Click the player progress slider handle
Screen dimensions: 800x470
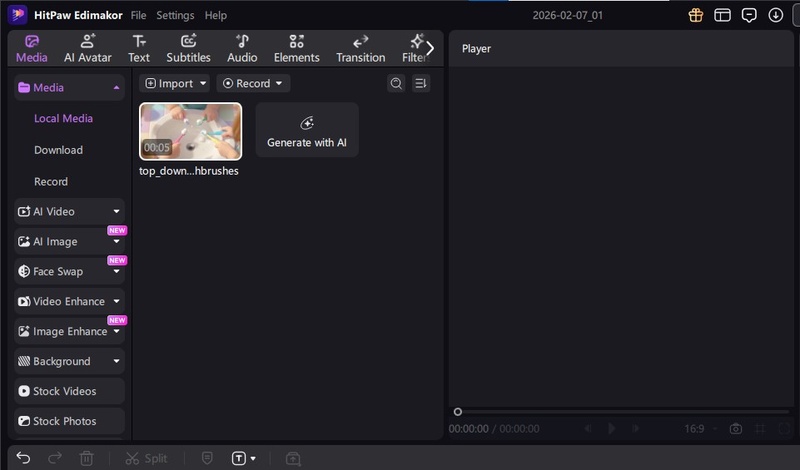(x=458, y=412)
